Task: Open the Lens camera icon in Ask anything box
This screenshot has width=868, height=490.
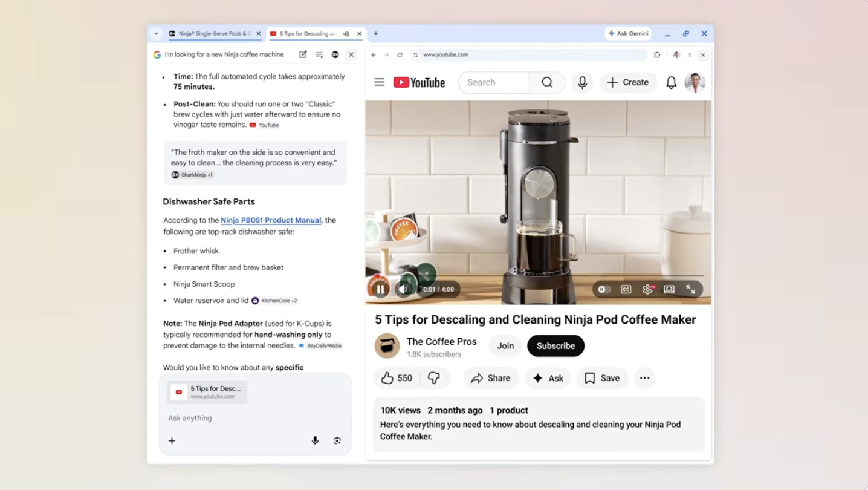Action: point(337,440)
